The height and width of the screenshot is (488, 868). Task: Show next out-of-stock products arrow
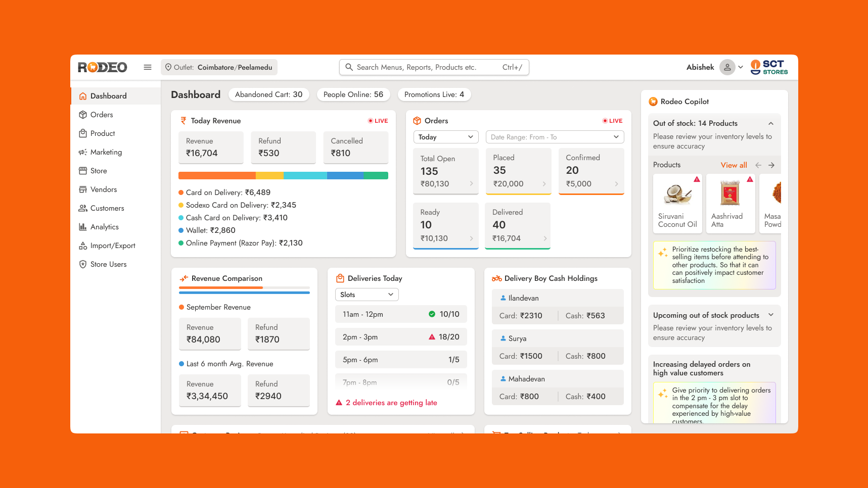click(771, 165)
